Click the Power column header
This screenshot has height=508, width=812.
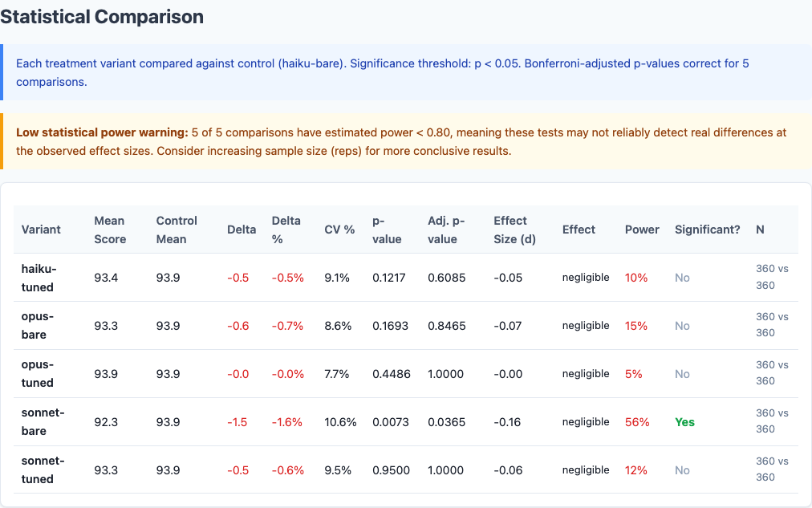641,229
